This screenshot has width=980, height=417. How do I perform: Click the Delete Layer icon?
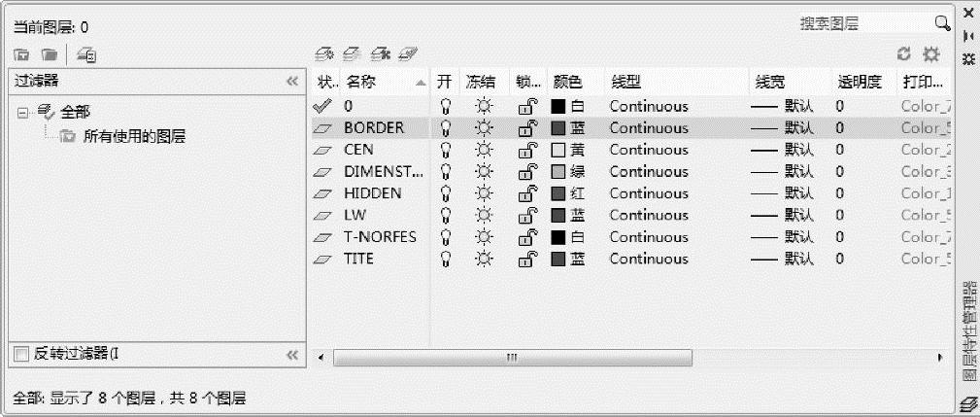[x=383, y=56]
